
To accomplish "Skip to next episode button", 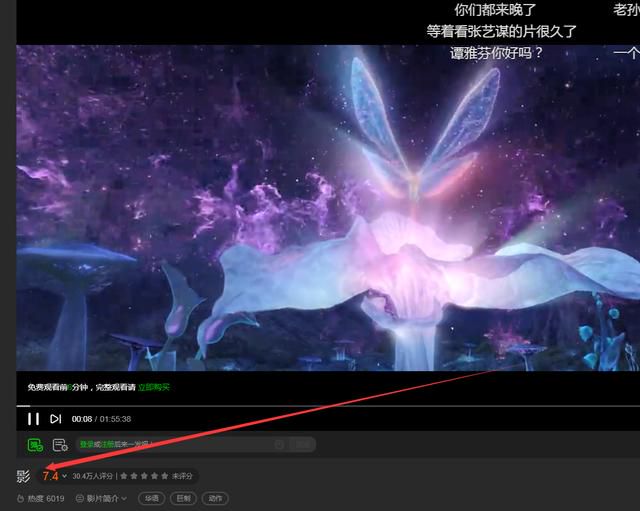I will pos(56,419).
